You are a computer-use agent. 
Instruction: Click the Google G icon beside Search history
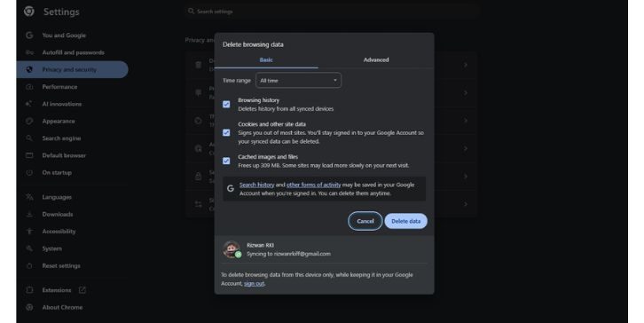(x=231, y=188)
